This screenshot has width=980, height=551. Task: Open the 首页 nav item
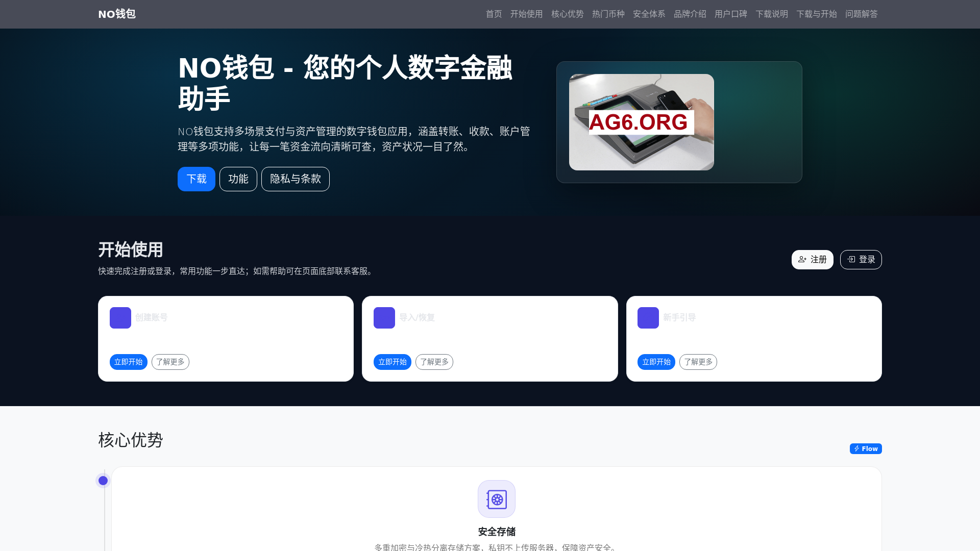pyautogui.click(x=494, y=14)
